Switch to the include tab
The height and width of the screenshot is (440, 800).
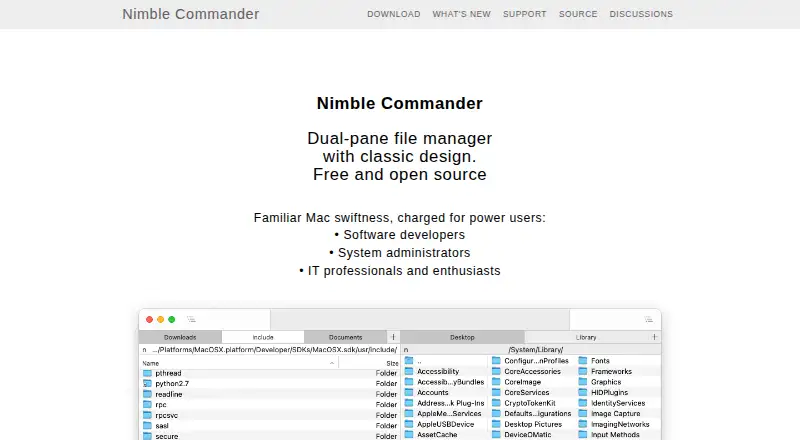point(263,337)
